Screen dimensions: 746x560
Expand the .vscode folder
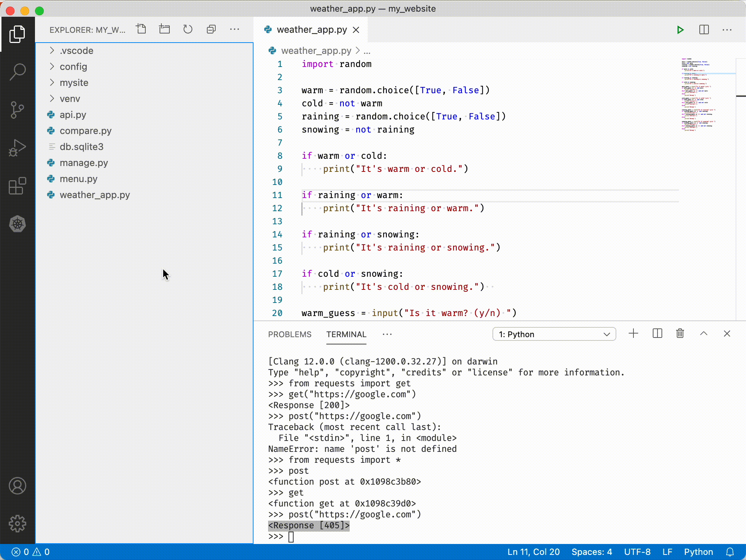[76, 51]
